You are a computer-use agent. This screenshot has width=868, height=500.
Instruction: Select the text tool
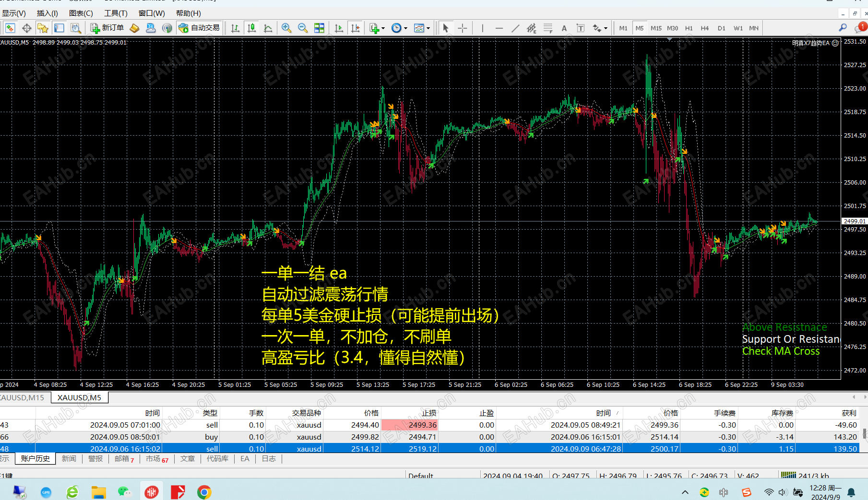click(x=564, y=28)
